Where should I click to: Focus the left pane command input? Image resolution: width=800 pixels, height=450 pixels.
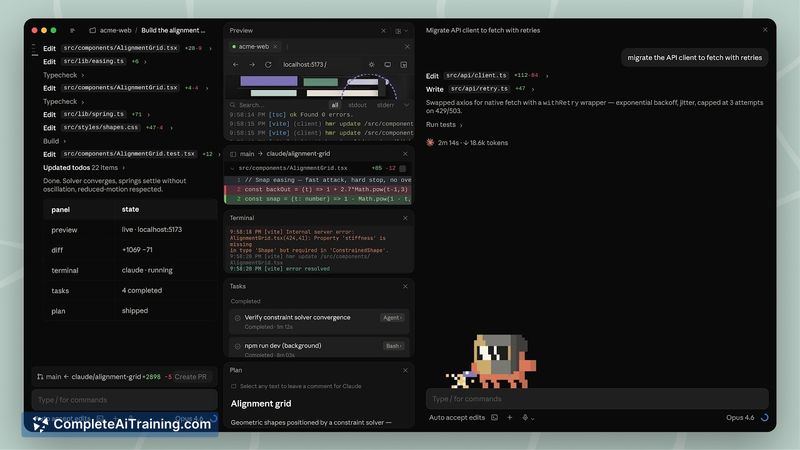(124, 400)
